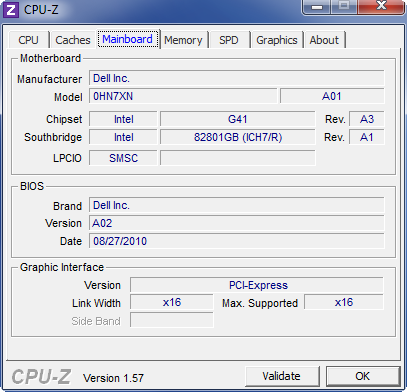Viewport: 407px width, 392px height.
Task: Click the disabled maximize button
Action: pyautogui.click(x=344, y=7)
